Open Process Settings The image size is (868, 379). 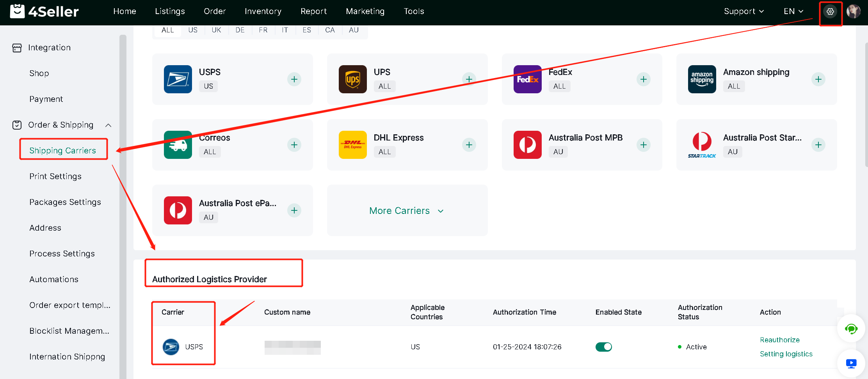[x=62, y=254]
